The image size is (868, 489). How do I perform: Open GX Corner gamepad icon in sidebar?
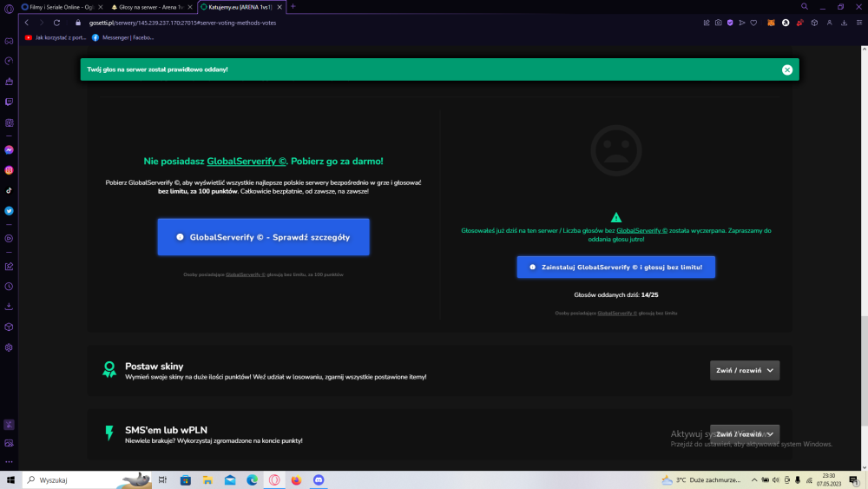click(9, 41)
